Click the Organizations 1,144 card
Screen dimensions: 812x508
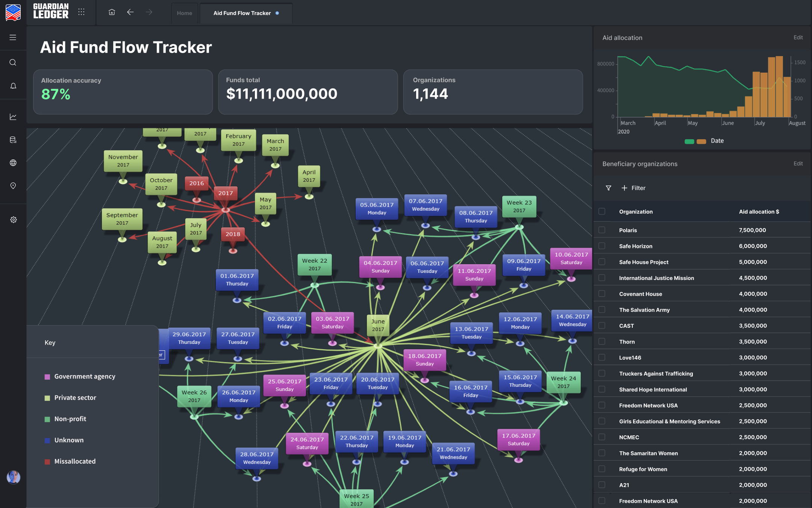[x=493, y=92]
